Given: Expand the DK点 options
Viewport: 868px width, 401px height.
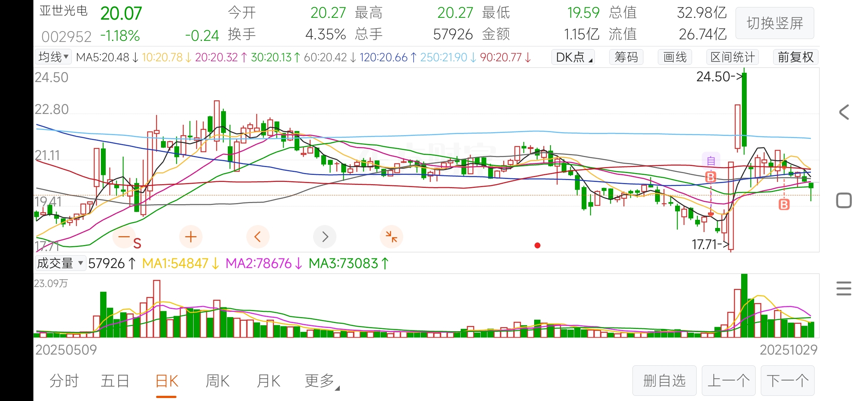Looking at the screenshot, I should 573,57.
